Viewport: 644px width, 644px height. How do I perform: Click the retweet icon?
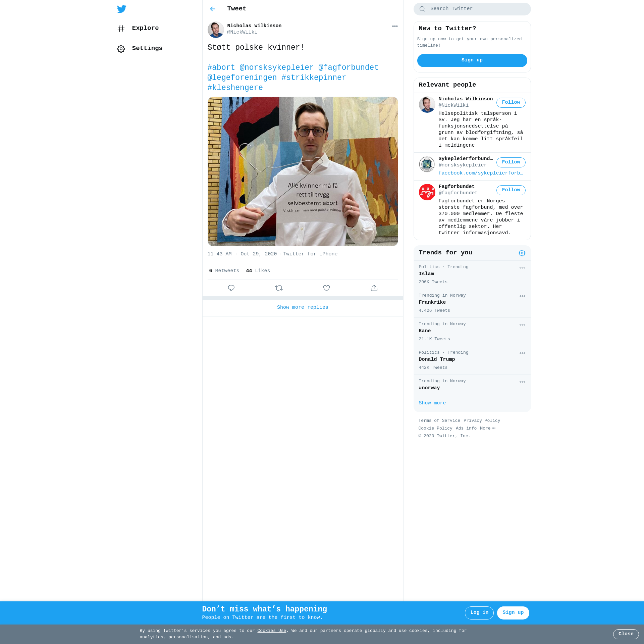coord(279,288)
